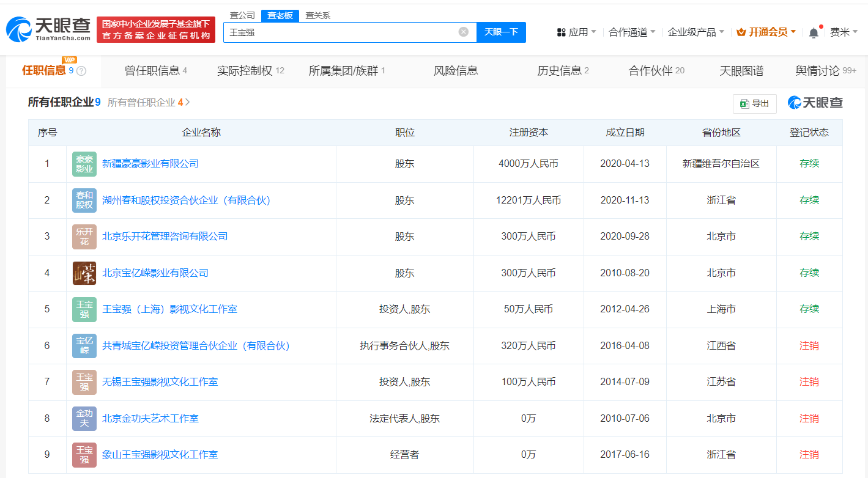Viewport: 868px width, 478px height.
Task: Open the notification bell
Action: point(814,31)
